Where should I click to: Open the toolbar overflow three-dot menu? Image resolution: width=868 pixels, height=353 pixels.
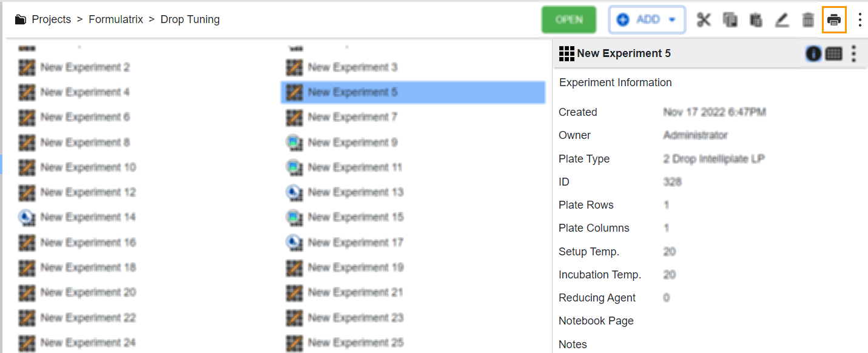click(860, 19)
